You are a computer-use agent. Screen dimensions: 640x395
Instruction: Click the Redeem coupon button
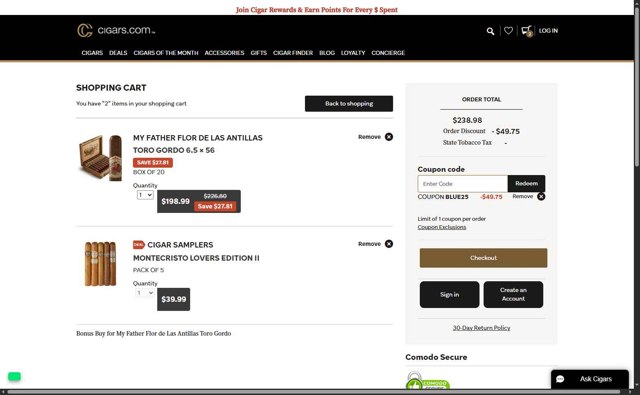tap(526, 184)
